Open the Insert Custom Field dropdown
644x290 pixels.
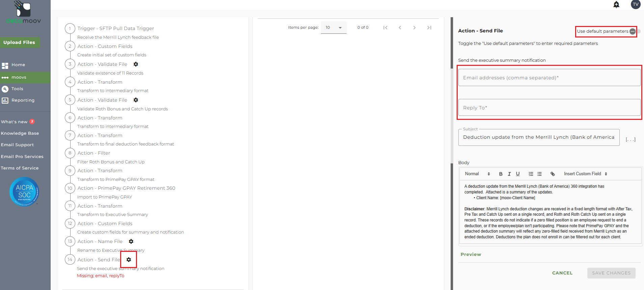tap(586, 174)
